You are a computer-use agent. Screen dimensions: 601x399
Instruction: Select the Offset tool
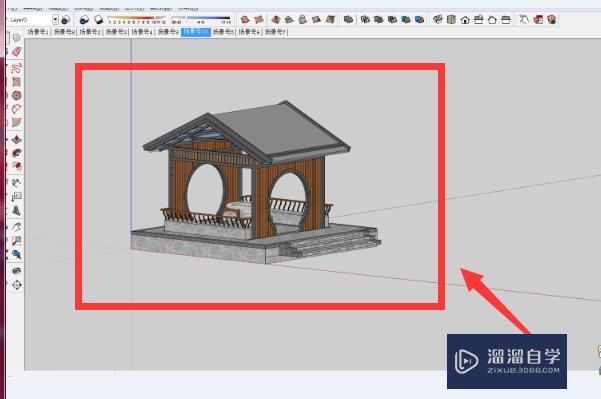(16, 166)
